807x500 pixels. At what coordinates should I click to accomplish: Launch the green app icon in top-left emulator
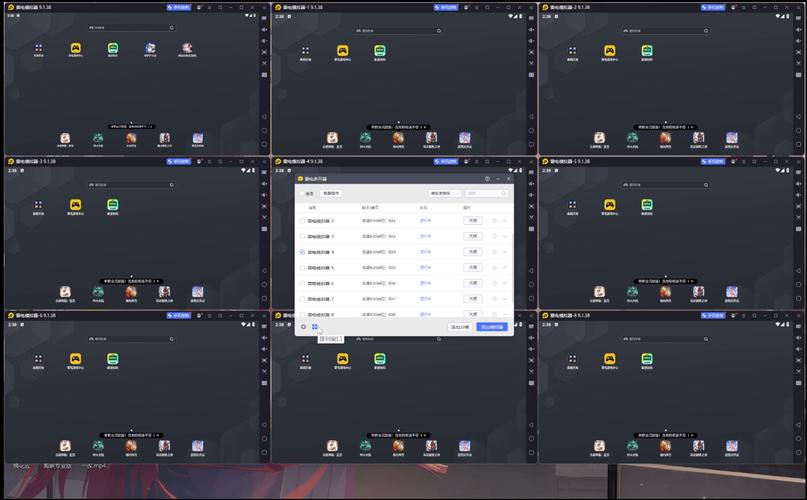click(x=113, y=48)
